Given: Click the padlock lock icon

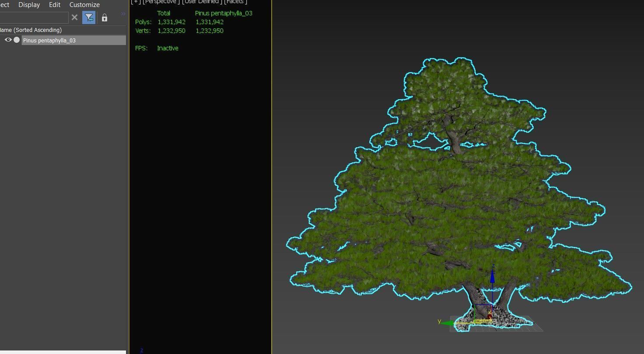Looking at the screenshot, I should click(104, 17).
